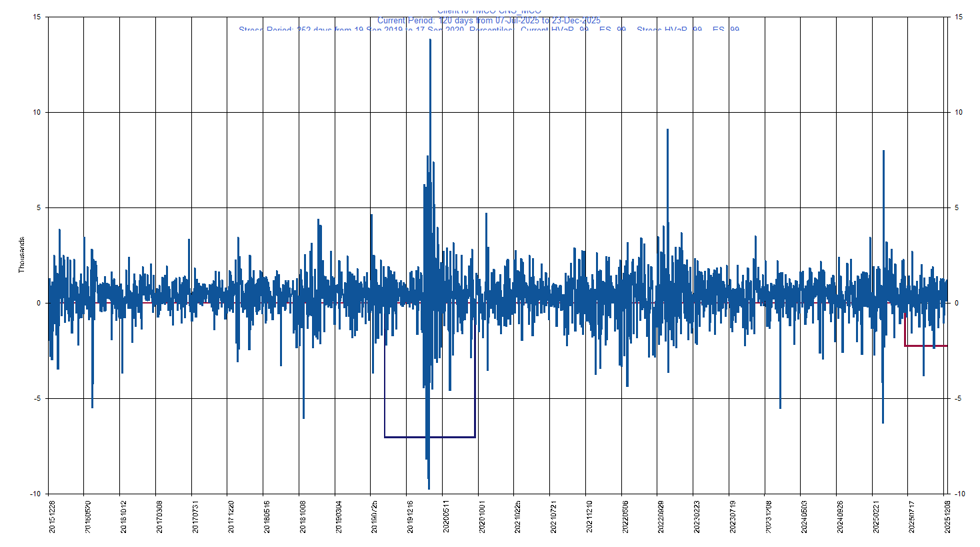Click the tallest positive spike peak near 14

click(x=430, y=40)
